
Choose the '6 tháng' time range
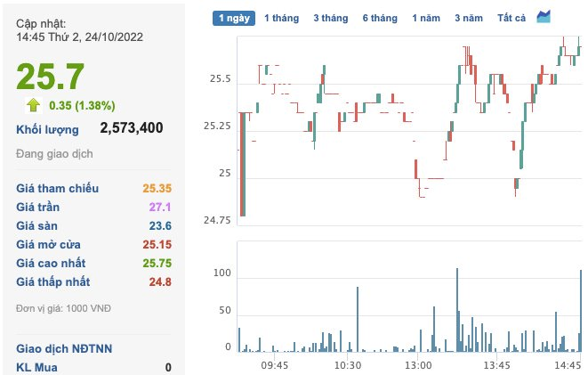380,18
